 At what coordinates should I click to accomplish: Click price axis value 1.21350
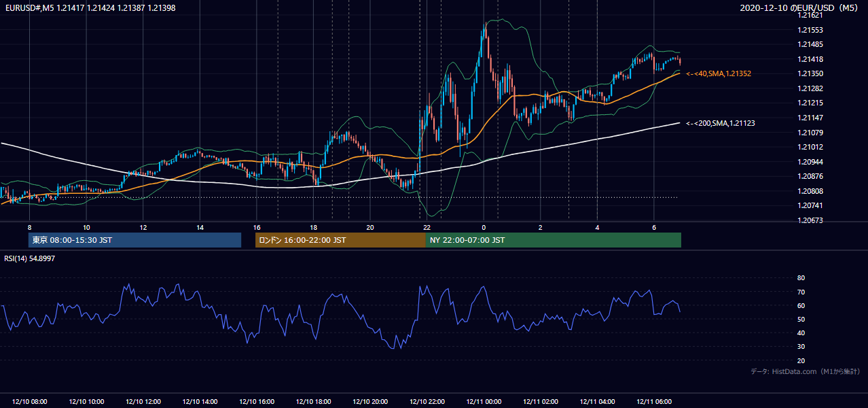[811, 73]
